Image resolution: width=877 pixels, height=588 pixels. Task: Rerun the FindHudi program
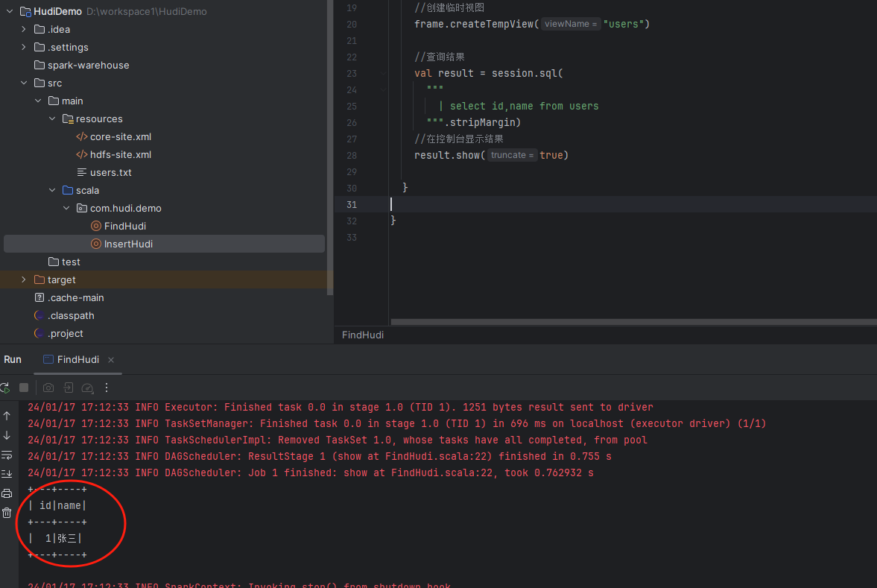point(4,388)
